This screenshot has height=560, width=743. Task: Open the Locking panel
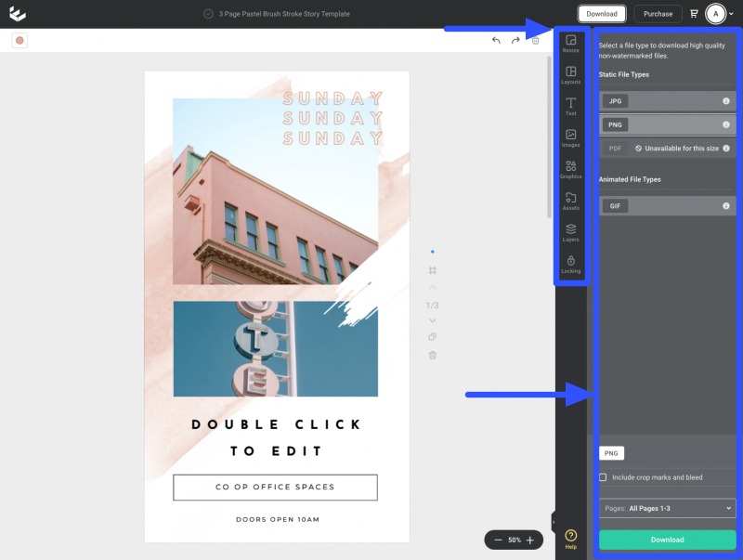[x=570, y=264]
